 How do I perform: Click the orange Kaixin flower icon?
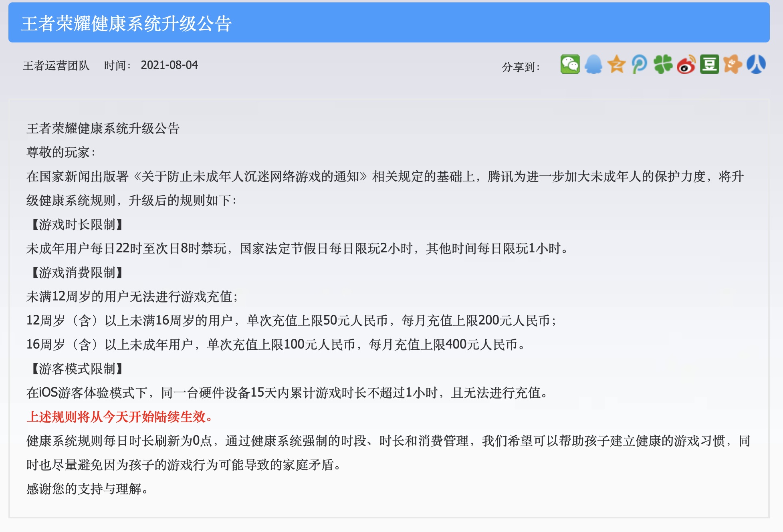tap(733, 64)
